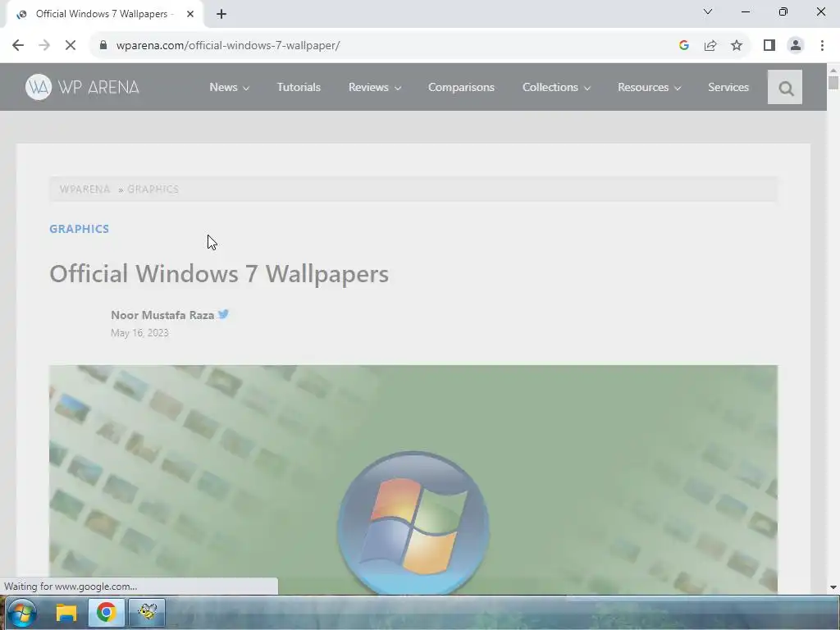Viewport: 840px width, 630px height.
Task: Open the Chrome profile avatar
Action: point(796,46)
